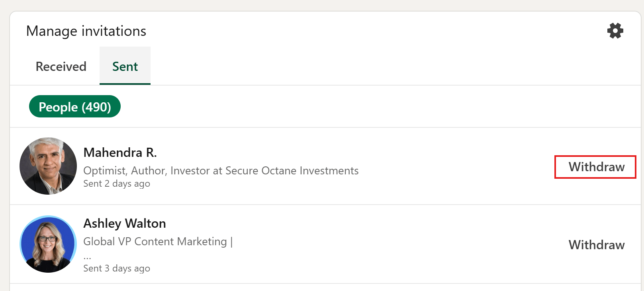Withdraw the invitation sent to Mahendra R.
This screenshot has width=644, height=291.
point(596,167)
